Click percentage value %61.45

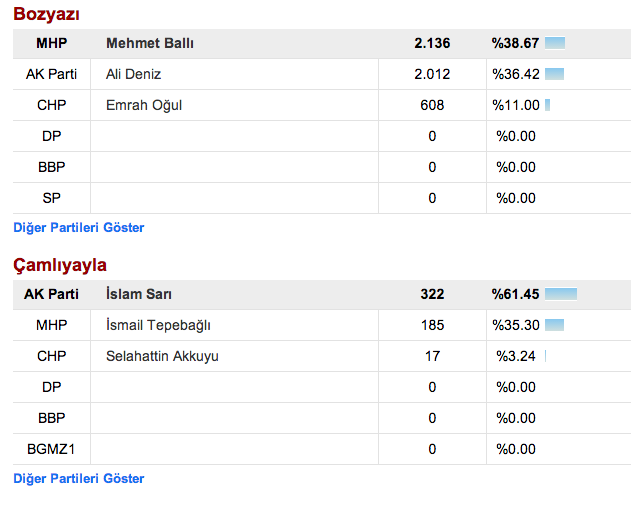point(515,294)
